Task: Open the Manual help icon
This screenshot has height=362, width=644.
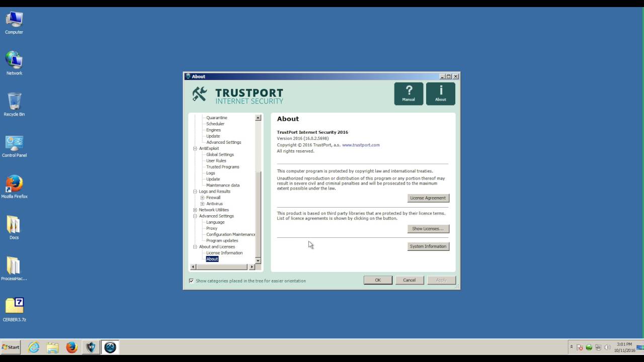Action: pos(409,94)
